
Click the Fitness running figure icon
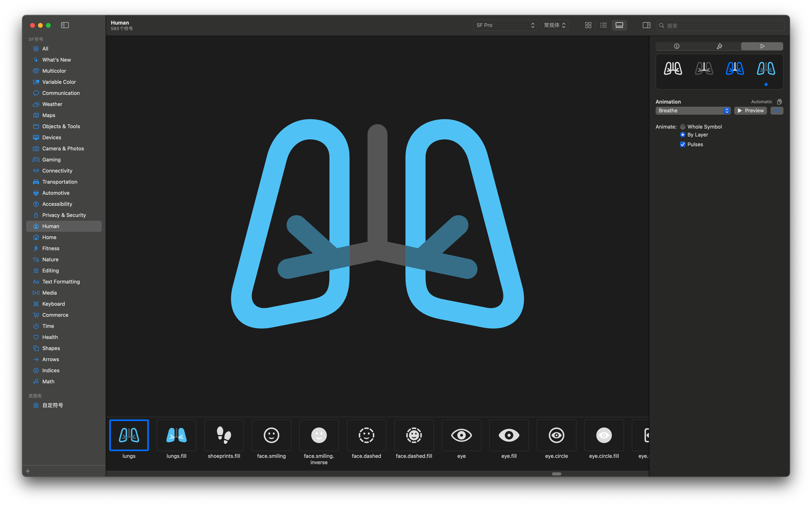click(36, 248)
